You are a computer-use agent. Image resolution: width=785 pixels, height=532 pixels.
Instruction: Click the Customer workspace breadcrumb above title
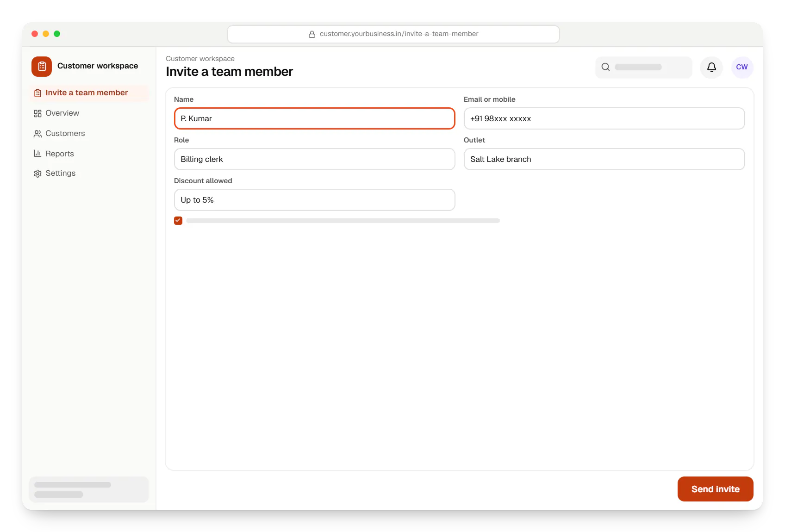click(200, 59)
